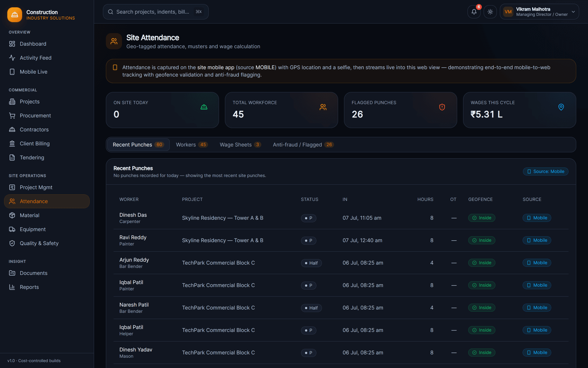Toggle light/dark theme sun icon
Viewport: 588px width, 368px height.
pos(490,12)
